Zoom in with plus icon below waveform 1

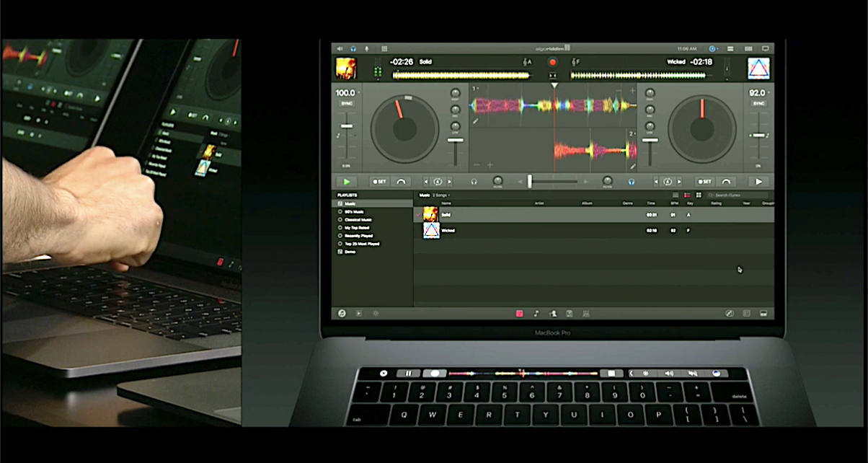click(x=490, y=165)
